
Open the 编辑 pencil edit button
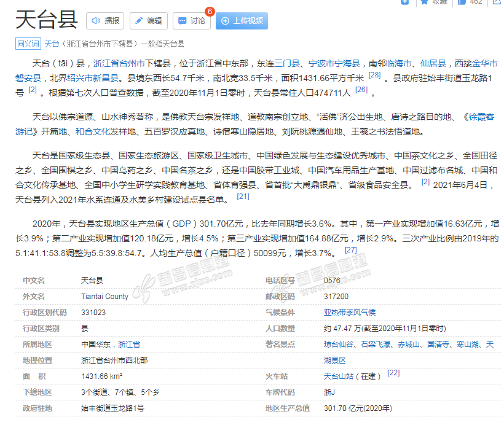pyautogui.click(x=148, y=21)
